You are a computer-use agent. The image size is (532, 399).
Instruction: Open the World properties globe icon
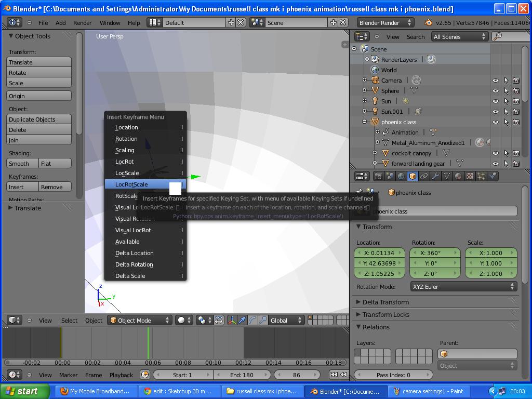401,176
